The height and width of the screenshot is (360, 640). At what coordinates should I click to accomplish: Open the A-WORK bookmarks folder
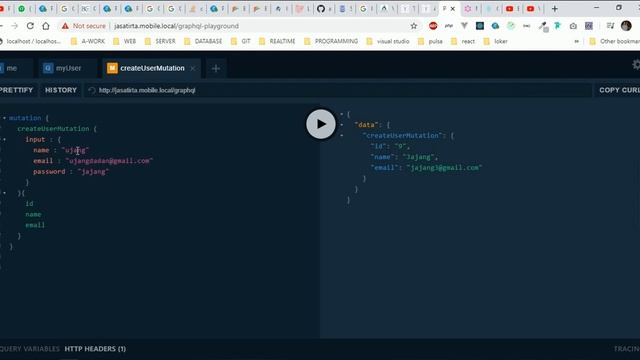pos(88,41)
